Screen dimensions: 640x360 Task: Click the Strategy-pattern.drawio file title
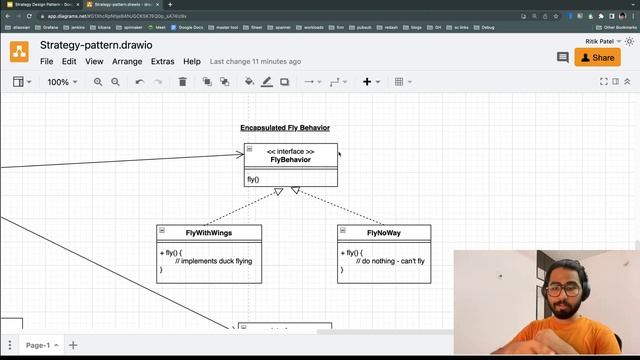96,45
